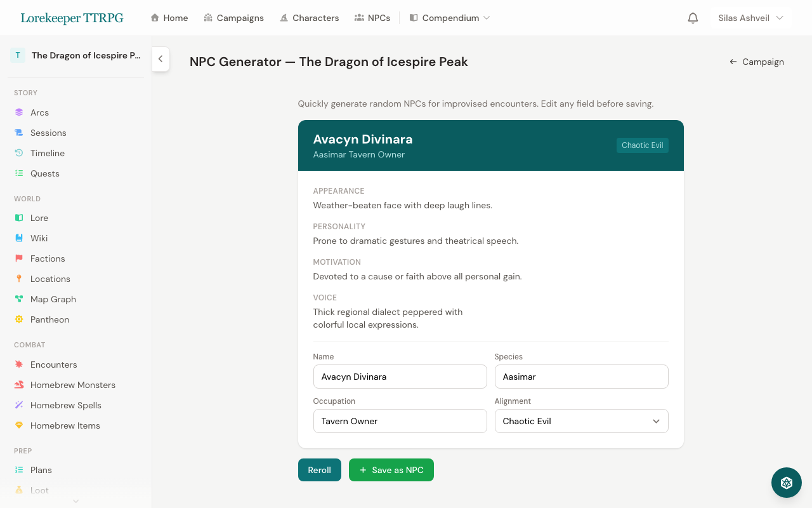Navigate to the Characters page

(x=309, y=18)
